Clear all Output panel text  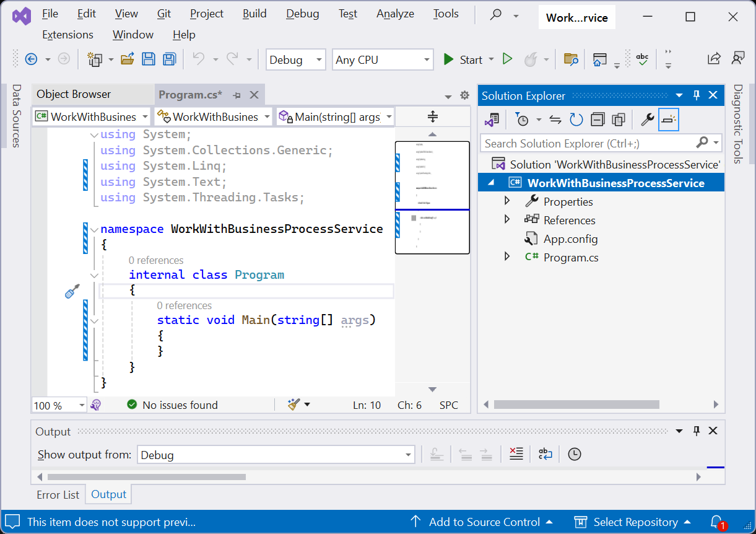[x=516, y=454]
